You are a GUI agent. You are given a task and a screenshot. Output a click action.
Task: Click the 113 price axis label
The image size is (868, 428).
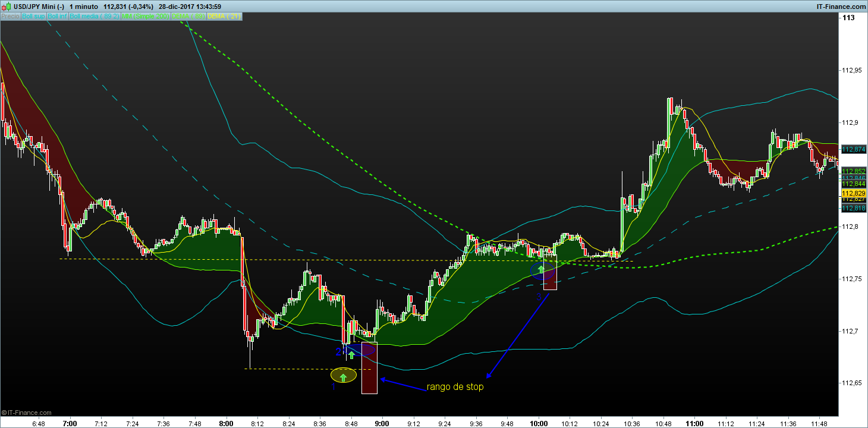(x=848, y=18)
